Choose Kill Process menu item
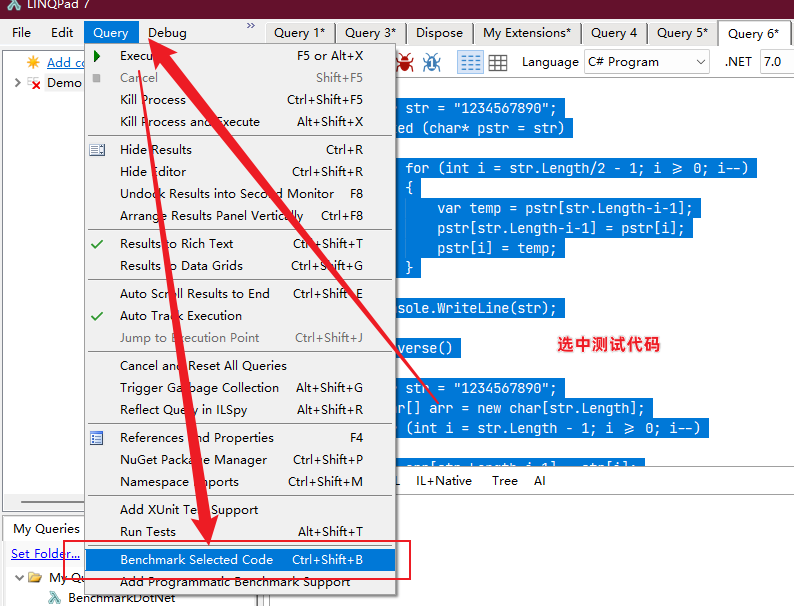Screen dimensions: 794x606 tap(241, 100)
